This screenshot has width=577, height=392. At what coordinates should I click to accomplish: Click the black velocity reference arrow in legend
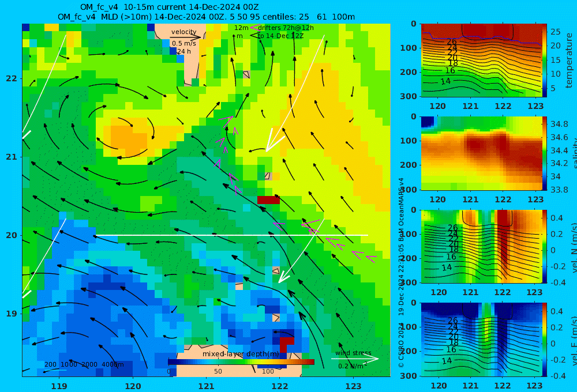[x=186, y=37]
